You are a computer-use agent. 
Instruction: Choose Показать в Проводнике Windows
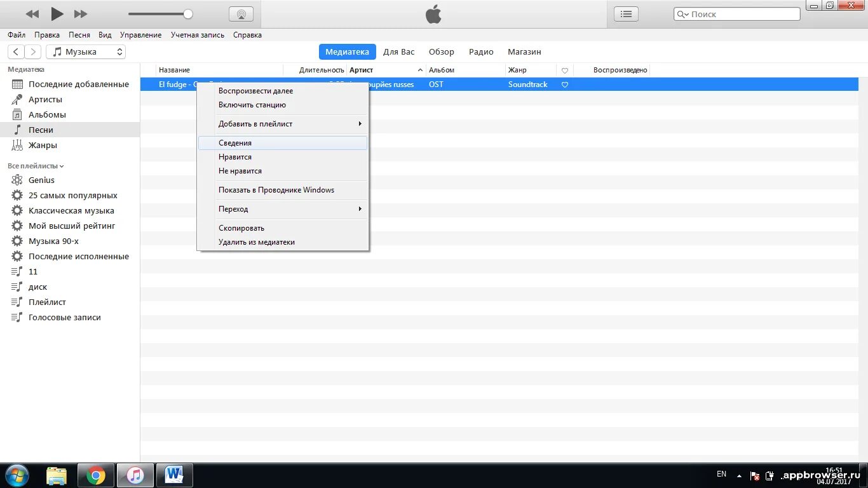pyautogui.click(x=283, y=190)
